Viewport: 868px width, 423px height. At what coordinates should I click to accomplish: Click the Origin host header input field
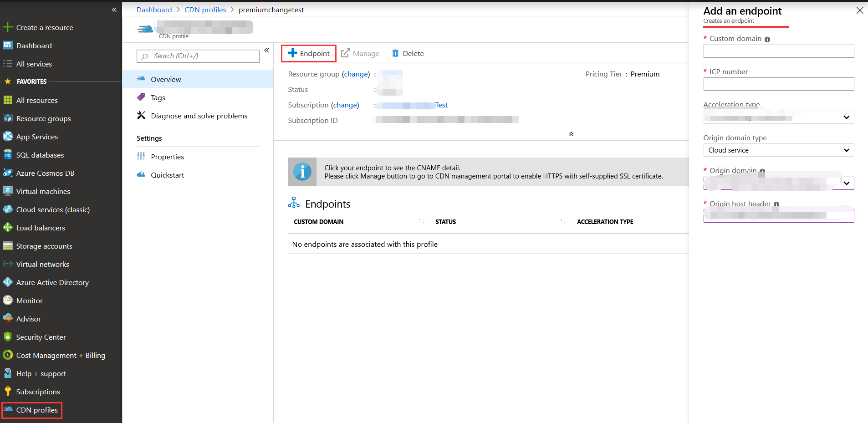(779, 216)
